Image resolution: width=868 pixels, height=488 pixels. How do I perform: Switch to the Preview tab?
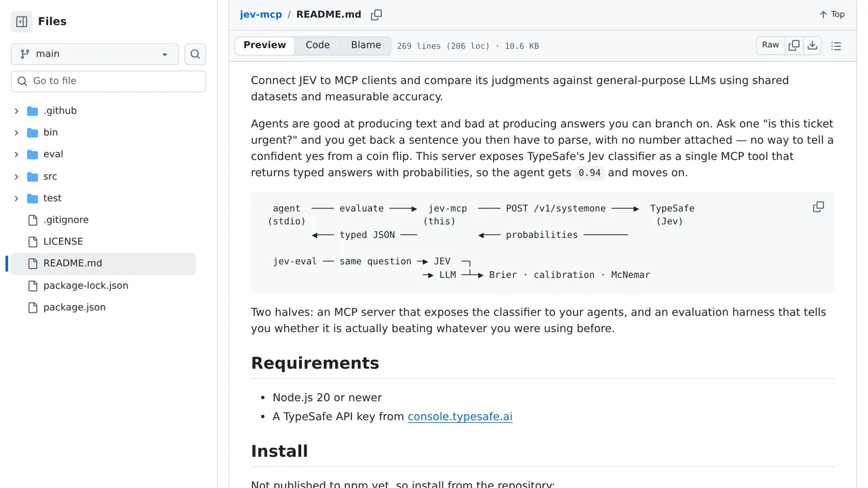[264, 45]
